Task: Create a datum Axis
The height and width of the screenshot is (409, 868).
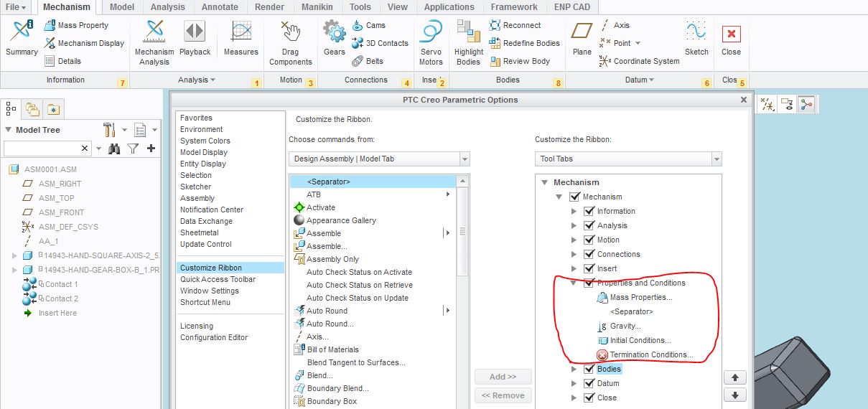Action: (615, 25)
